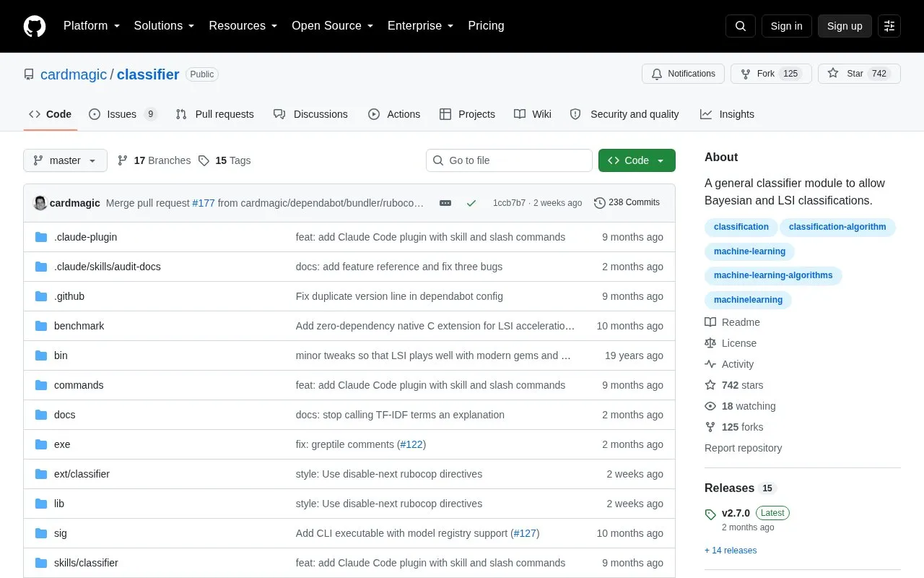The image size is (924, 578).
Task: Click the benchmark folder icon
Action: click(41, 326)
